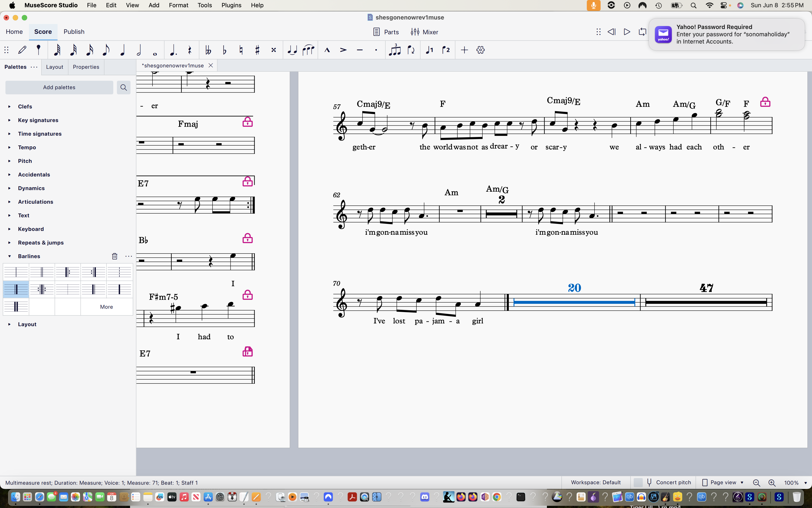This screenshot has height=508, width=812.
Task: Select the 32nd note duration
Action: pyautogui.click(x=73, y=50)
